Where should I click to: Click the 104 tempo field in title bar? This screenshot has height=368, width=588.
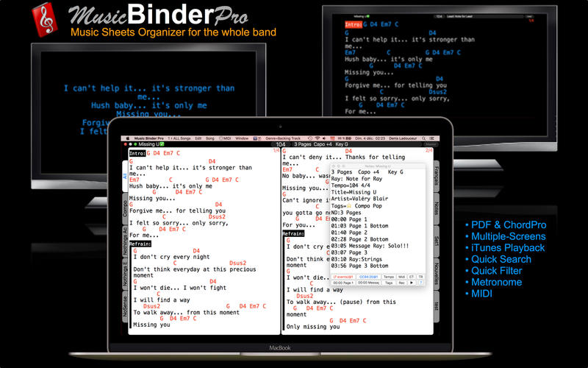[x=281, y=144]
